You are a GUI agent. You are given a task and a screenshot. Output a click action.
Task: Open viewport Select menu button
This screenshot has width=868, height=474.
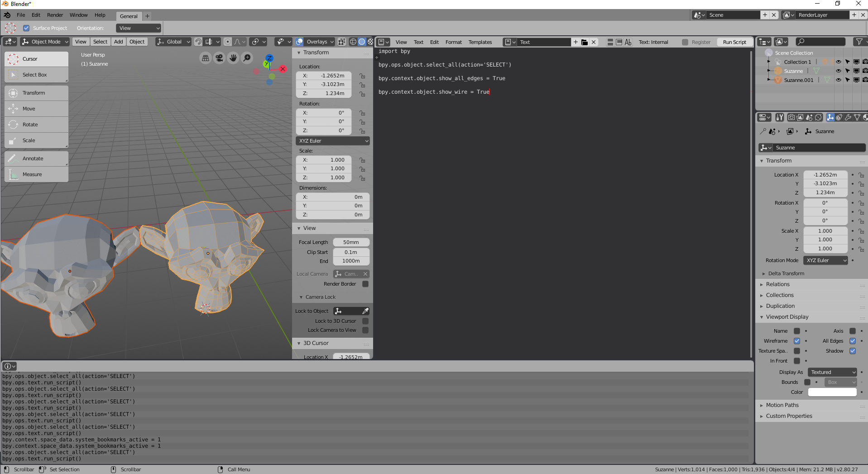(101, 42)
